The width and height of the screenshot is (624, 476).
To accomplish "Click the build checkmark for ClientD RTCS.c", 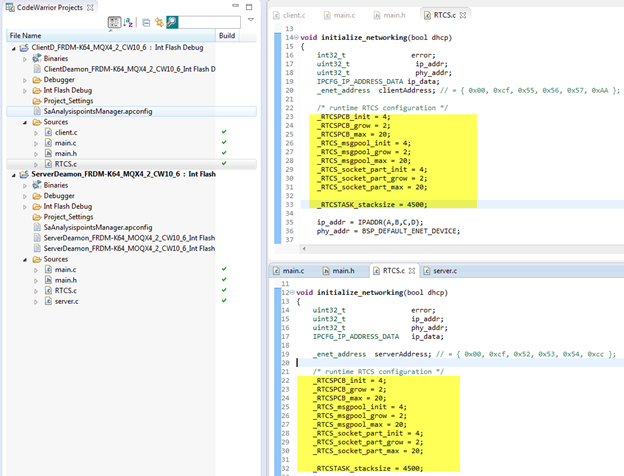I will pos(224,163).
